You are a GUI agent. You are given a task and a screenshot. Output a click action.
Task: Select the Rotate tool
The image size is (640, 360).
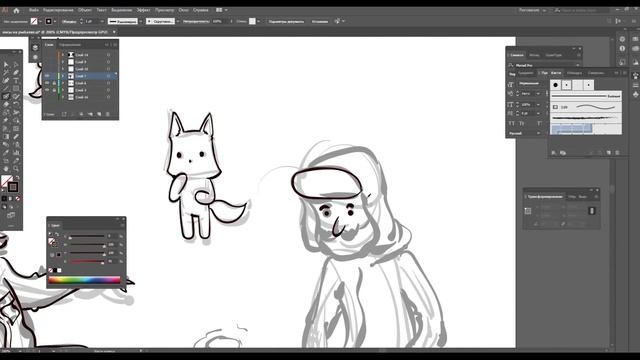click(x=16, y=104)
